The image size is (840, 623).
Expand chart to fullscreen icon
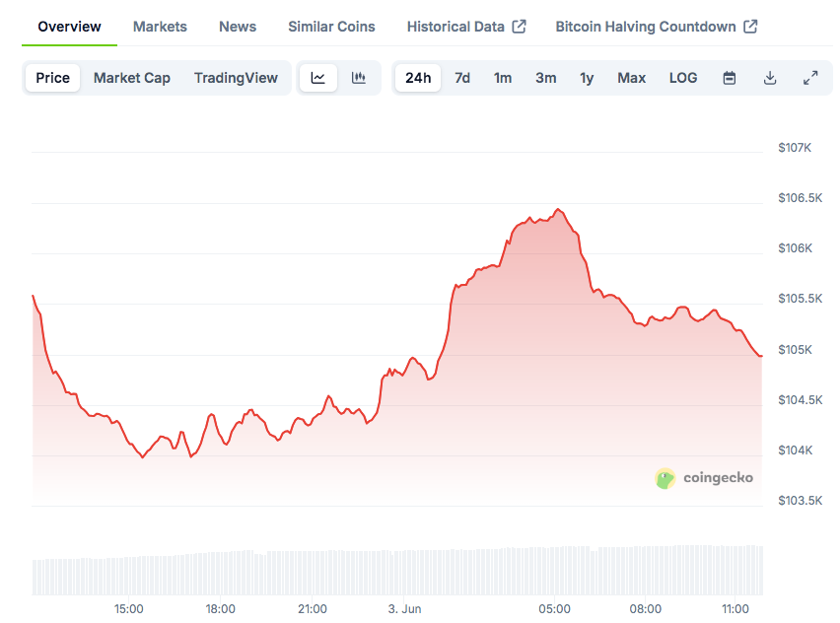pyautogui.click(x=810, y=78)
